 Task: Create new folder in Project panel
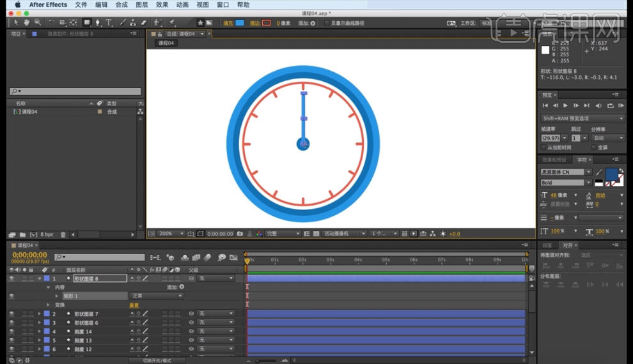(22, 234)
